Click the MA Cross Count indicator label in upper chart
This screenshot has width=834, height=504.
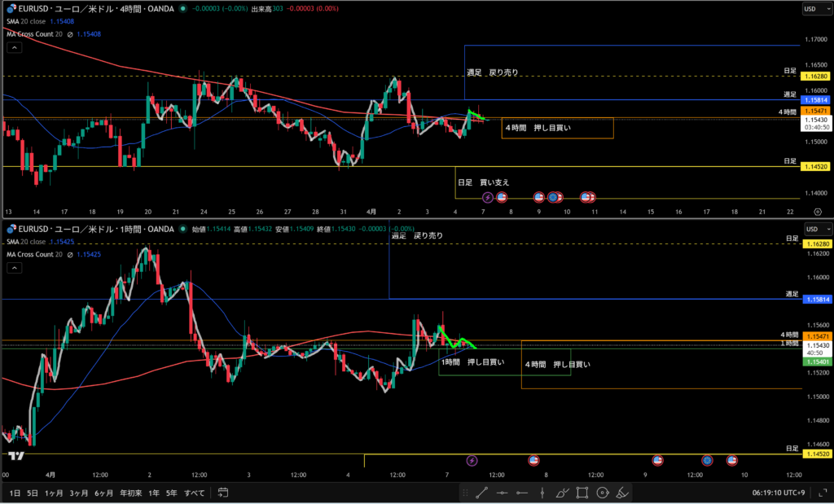point(31,34)
